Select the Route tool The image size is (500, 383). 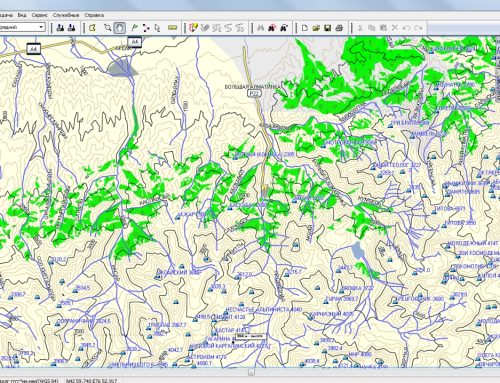146,28
